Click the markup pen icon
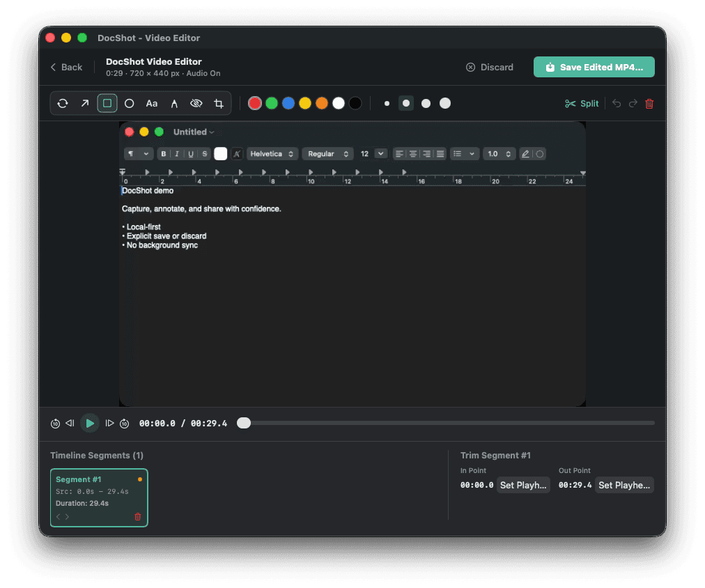The width and height of the screenshot is (705, 588). tap(525, 154)
